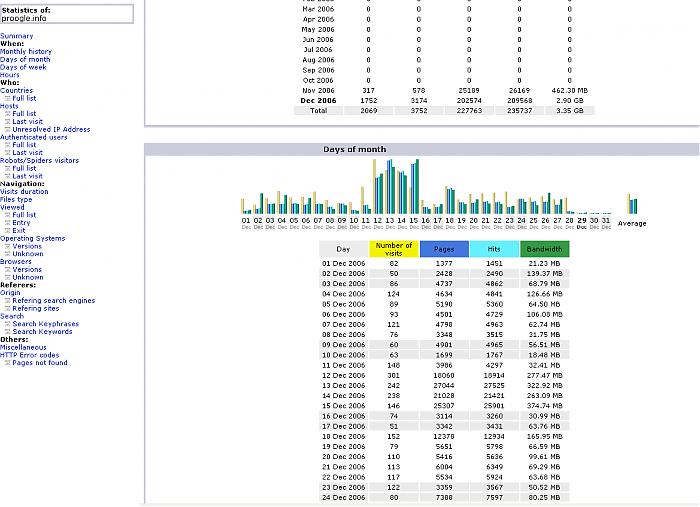Click the icon beside Refering sites
Screen dimensions: 700x507
coord(8,309)
